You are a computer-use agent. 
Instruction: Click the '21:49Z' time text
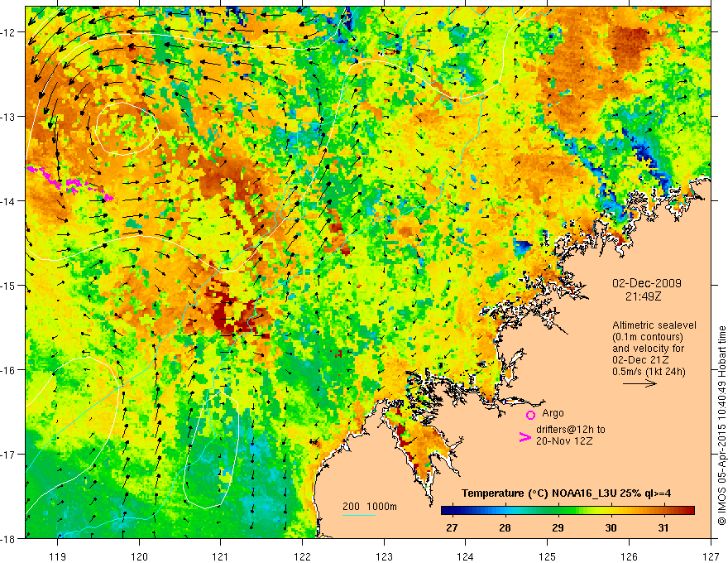click(x=643, y=296)
